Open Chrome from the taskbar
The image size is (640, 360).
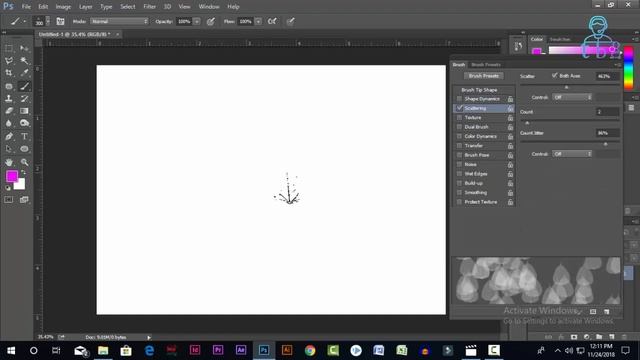pos(310,350)
